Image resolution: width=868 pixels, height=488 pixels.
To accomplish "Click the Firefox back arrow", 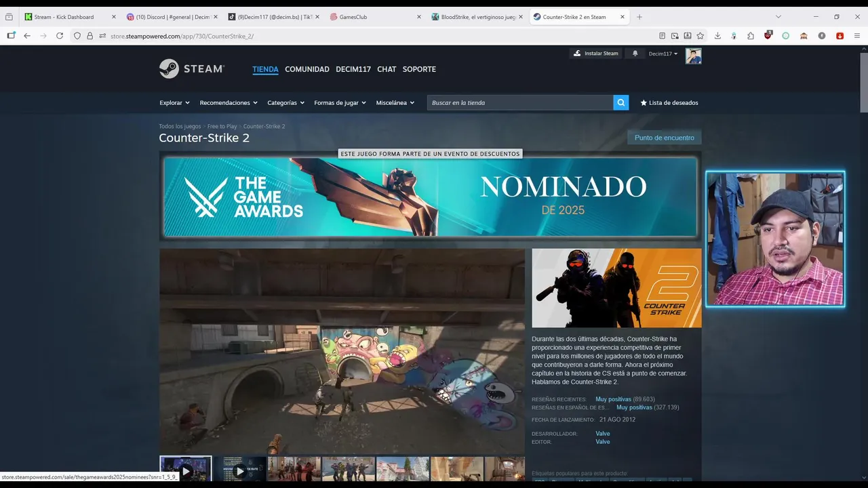I will pos(27,35).
